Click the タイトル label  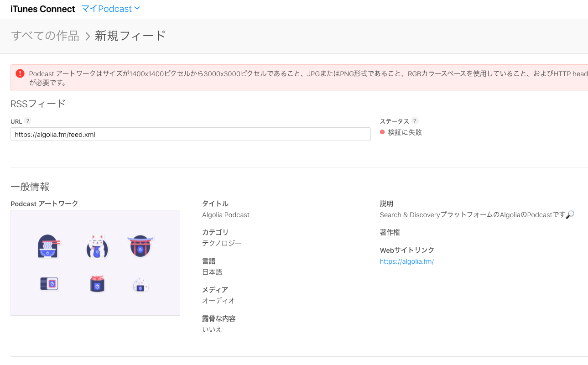coord(215,203)
